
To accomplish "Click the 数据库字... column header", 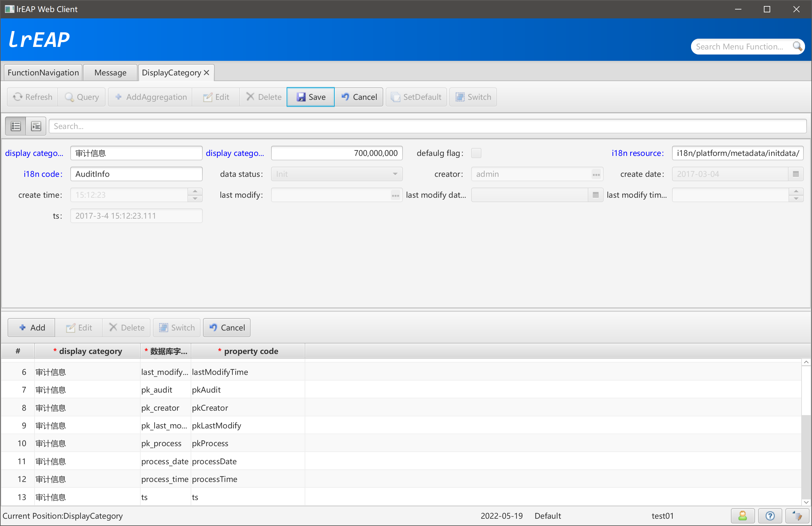I will point(166,351).
